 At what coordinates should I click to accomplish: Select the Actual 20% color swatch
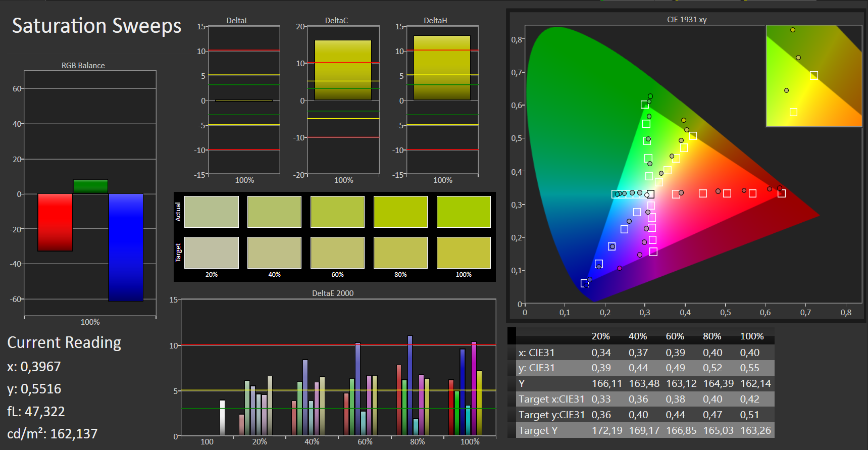pos(212,212)
